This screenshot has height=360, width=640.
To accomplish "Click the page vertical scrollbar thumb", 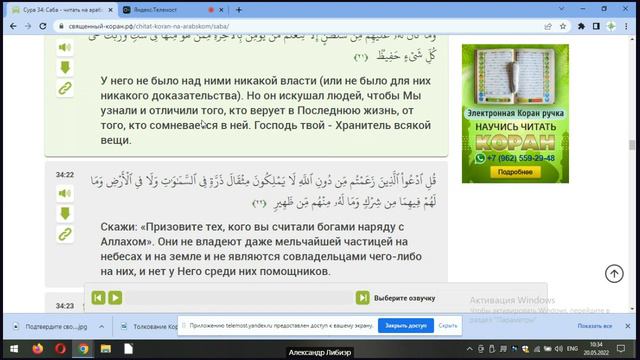I will coord(632,144).
